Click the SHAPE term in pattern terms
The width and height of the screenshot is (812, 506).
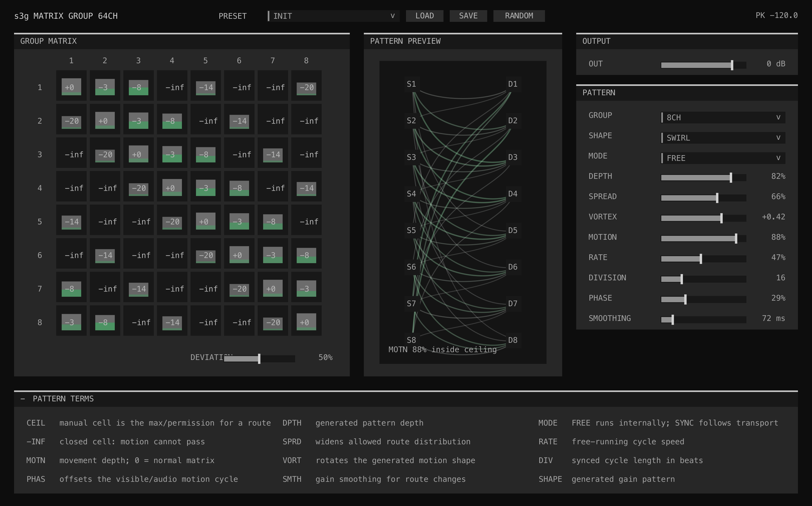tap(550, 479)
